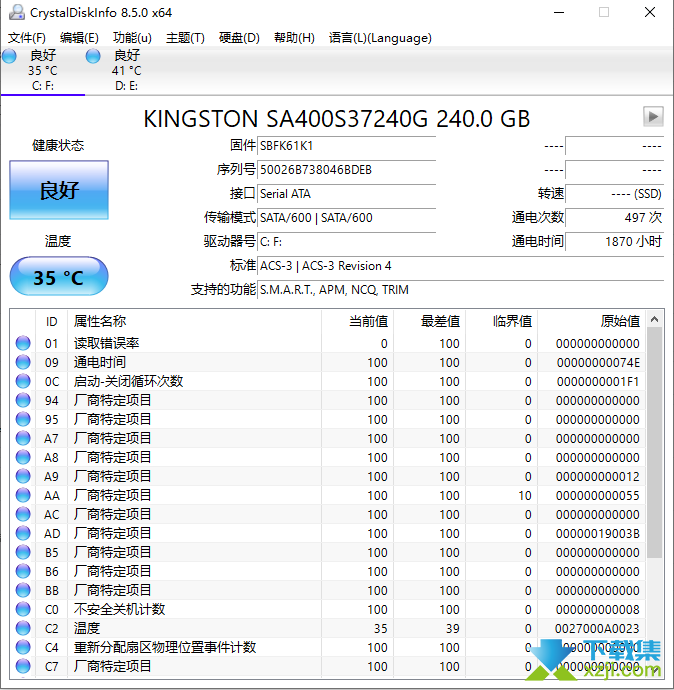Screen dimensions: 674x690
Task: Click the status orb for row B6
Action: tap(23, 571)
